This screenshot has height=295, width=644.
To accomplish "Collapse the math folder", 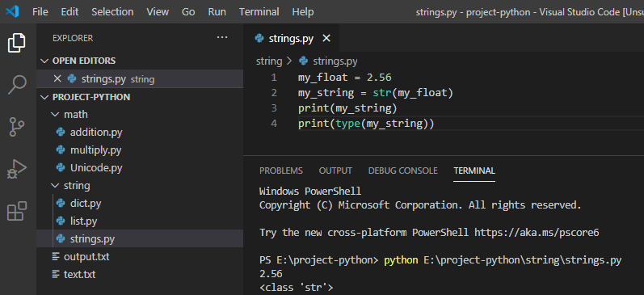I will point(55,114).
